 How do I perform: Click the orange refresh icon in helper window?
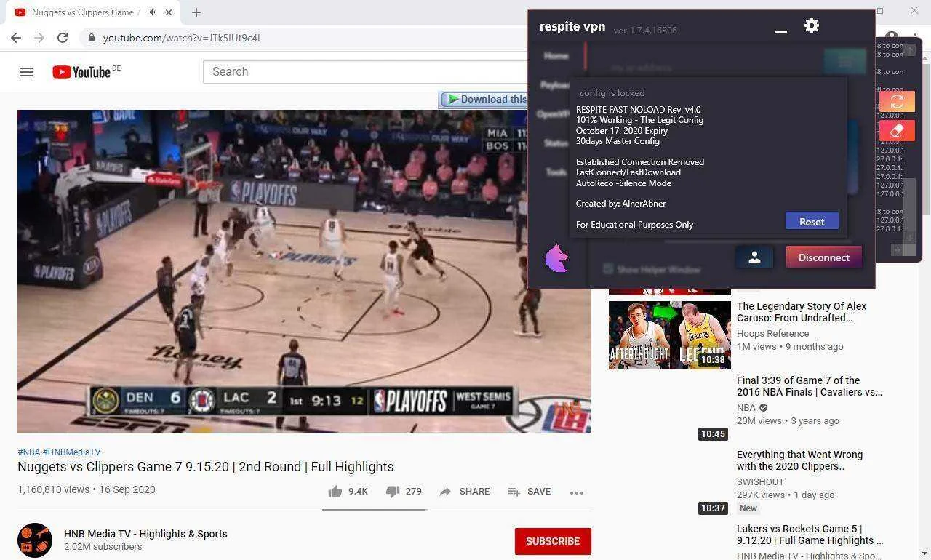pyautogui.click(x=897, y=101)
